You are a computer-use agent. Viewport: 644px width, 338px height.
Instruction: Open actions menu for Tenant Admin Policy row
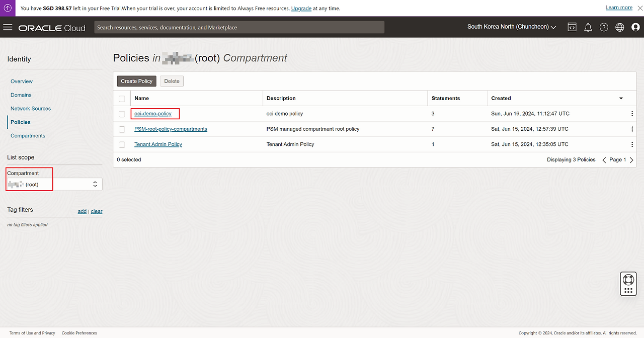pyautogui.click(x=632, y=144)
